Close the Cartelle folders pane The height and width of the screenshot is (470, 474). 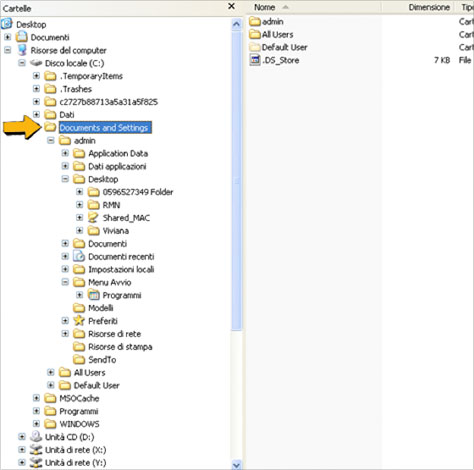pyautogui.click(x=231, y=6)
